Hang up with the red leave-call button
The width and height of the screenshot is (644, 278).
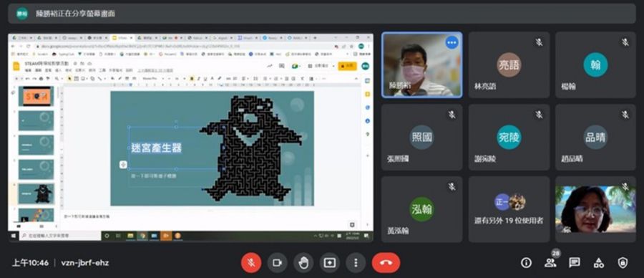[x=386, y=262]
